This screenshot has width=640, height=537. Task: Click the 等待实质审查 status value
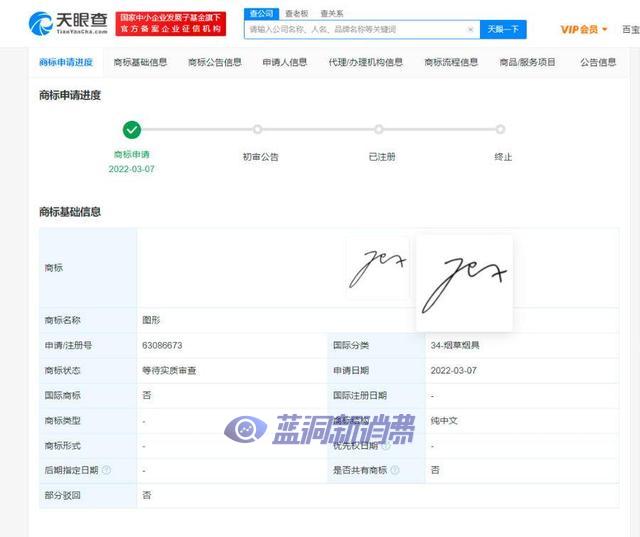pyautogui.click(x=169, y=371)
